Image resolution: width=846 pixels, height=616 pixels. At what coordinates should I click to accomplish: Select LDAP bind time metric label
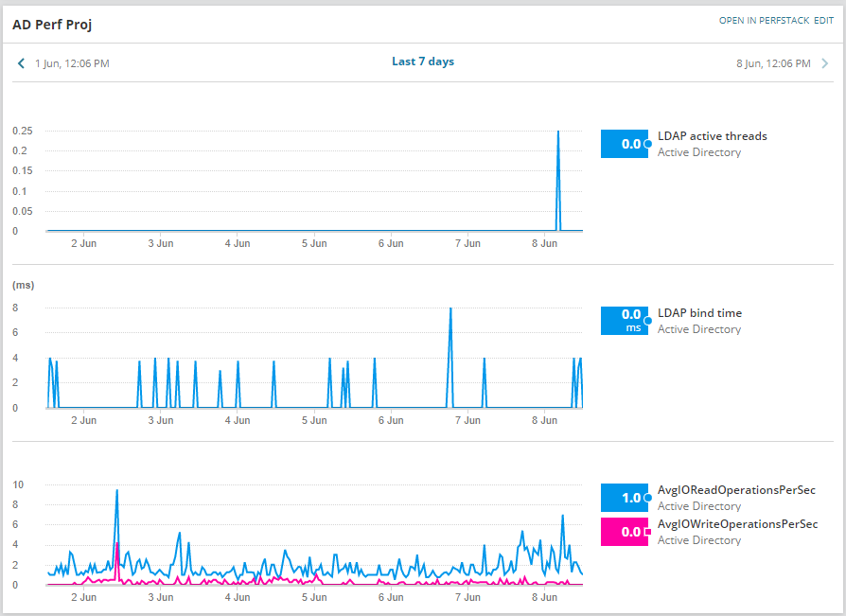coord(699,313)
